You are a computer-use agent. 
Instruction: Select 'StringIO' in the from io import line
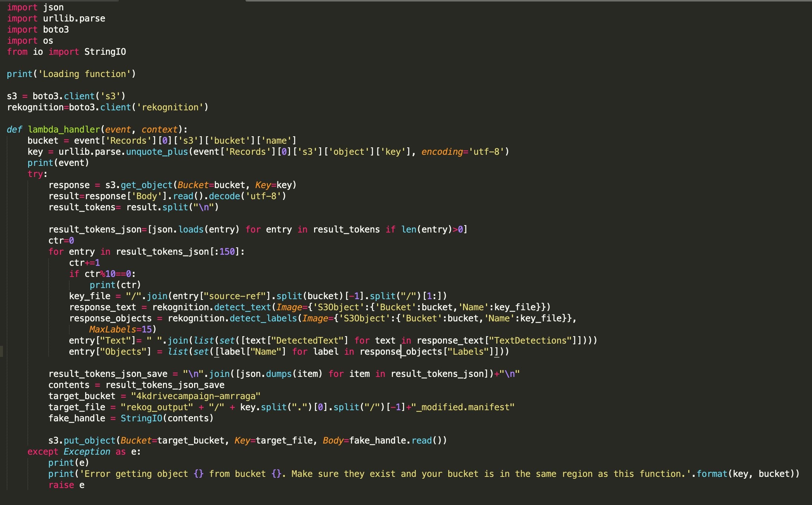105,52
